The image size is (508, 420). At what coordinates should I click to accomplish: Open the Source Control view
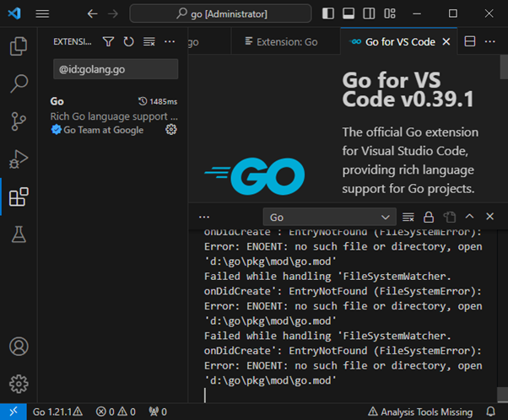[19, 121]
